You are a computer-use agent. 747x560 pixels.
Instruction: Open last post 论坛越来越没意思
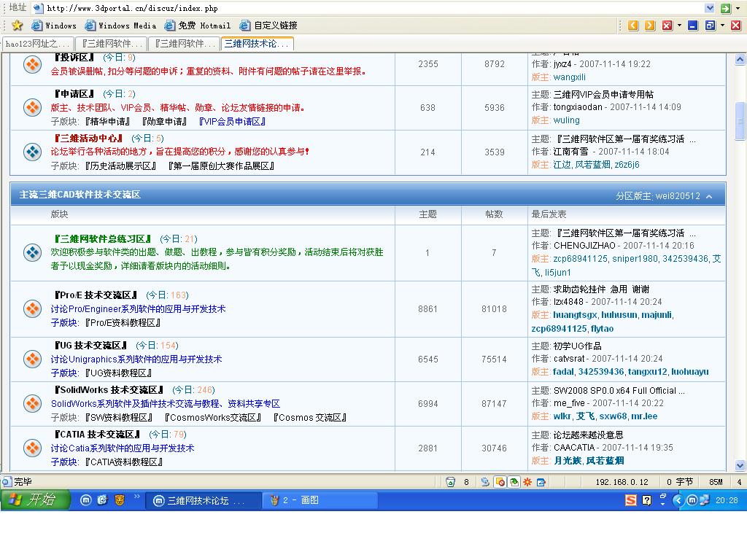(x=589, y=435)
